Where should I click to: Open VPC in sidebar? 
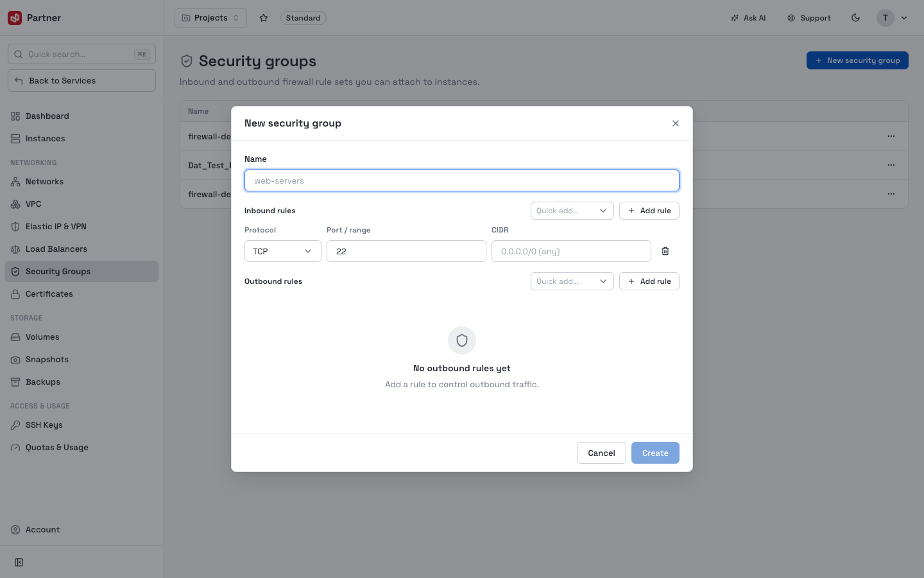coord(81,204)
